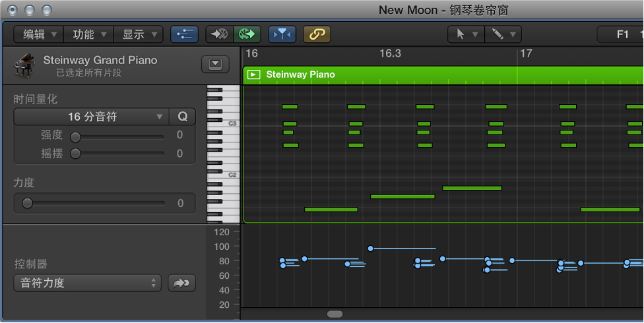The image size is (644, 323).
Task: Select the velocity point at value 100
Action: [370, 249]
